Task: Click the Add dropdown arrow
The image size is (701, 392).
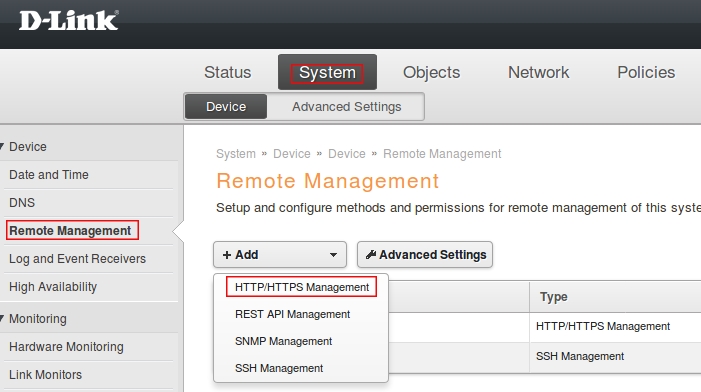Action: [333, 255]
